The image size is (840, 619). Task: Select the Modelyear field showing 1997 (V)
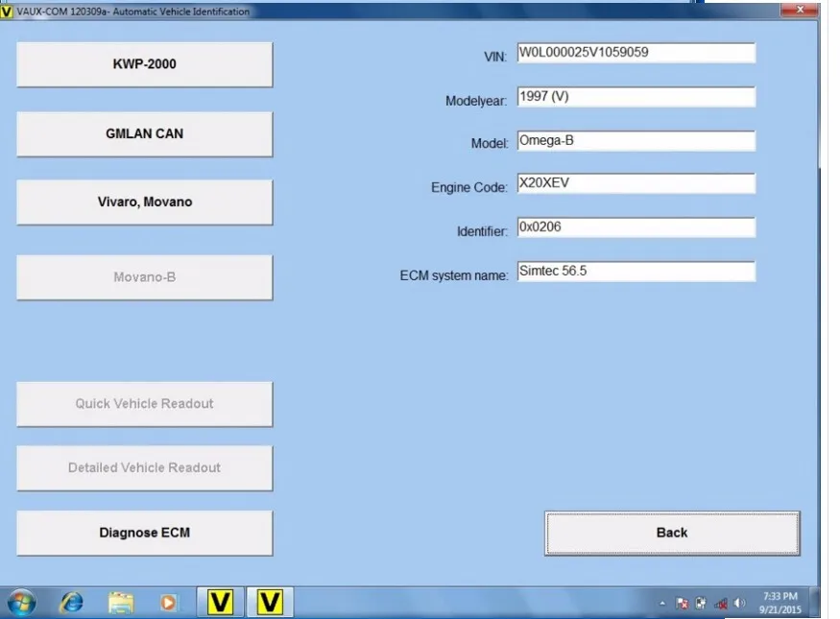(636, 97)
